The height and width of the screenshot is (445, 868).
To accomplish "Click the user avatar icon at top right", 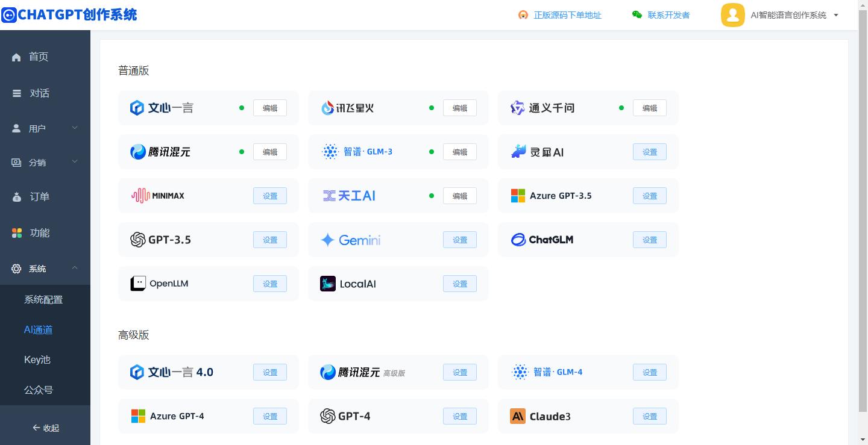I will (x=733, y=15).
